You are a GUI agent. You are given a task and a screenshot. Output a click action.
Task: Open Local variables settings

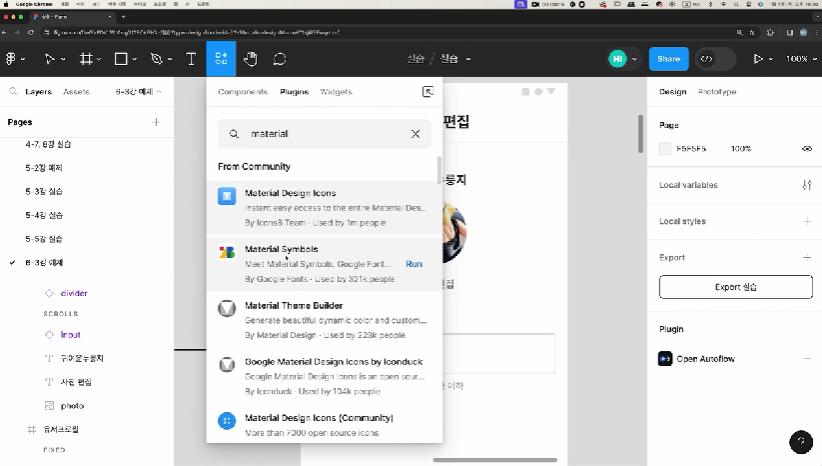coord(807,185)
